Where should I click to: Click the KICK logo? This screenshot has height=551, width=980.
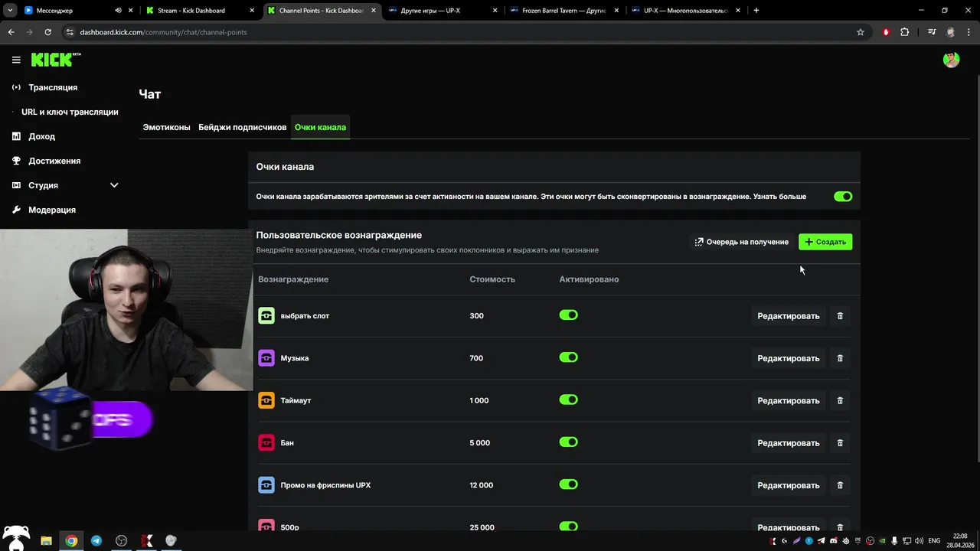[52, 60]
